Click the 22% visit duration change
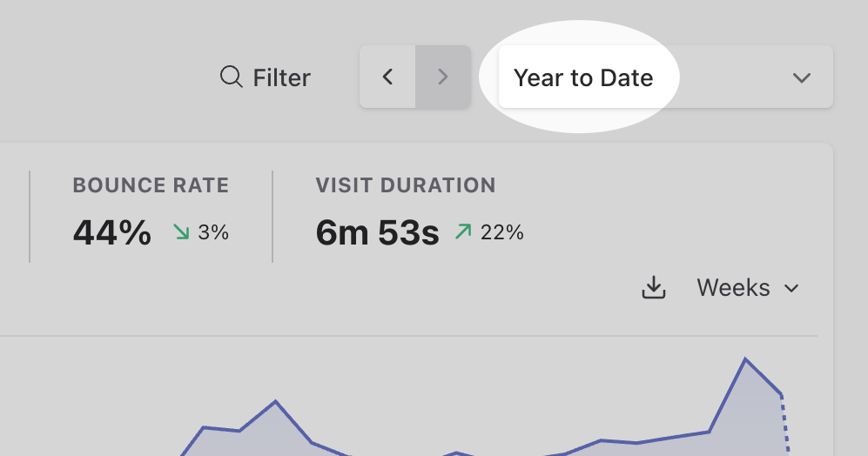This screenshot has height=456, width=868. click(502, 232)
